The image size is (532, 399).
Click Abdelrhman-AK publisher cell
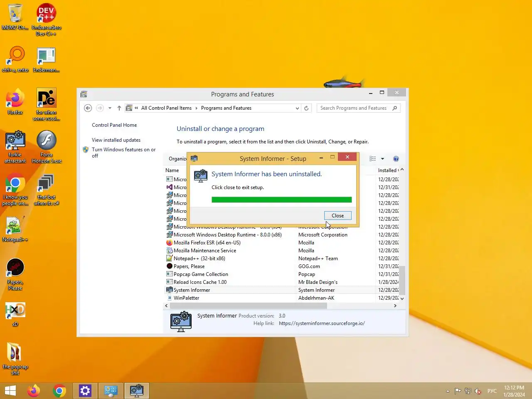pyautogui.click(x=316, y=298)
